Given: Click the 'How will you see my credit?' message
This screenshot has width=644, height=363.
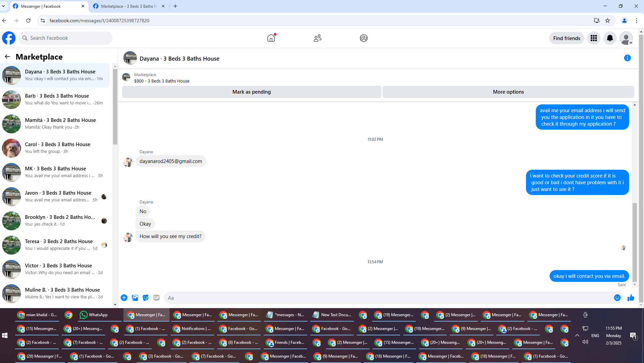Looking at the screenshot, I should pos(170,236).
